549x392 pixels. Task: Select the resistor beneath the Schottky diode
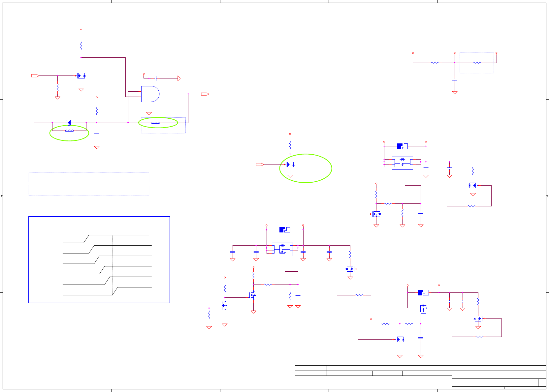pos(69,131)
